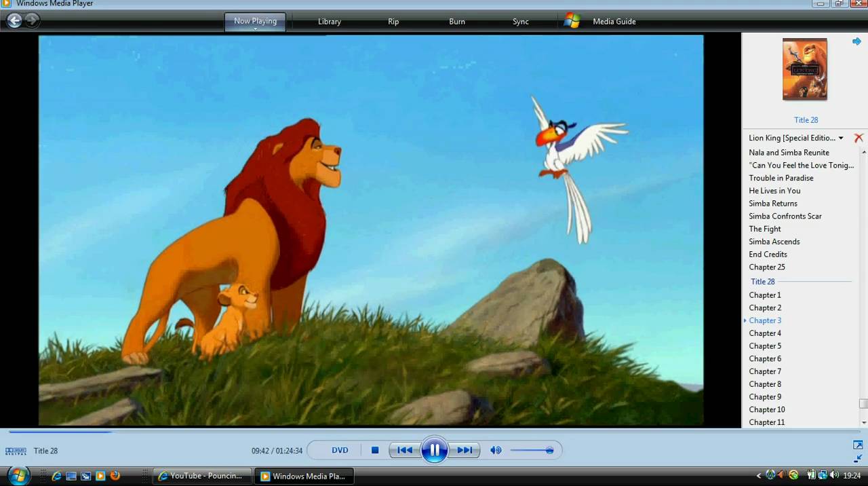This screenshot has height=486, width=868.
Task: Click the blue arrow above playlist
Action: pyautogui.click(x=856, y=41)
